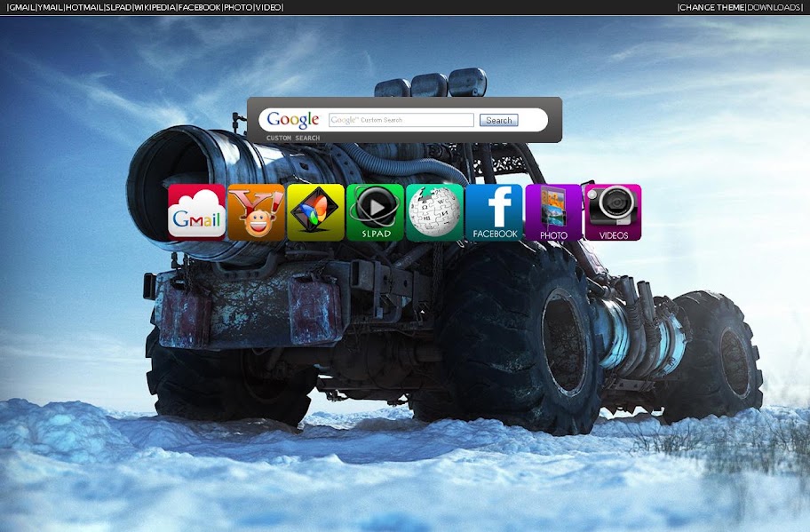Click the VIDEO link in the top bar
Screen dimensions: 810x532
click(268, 7)
